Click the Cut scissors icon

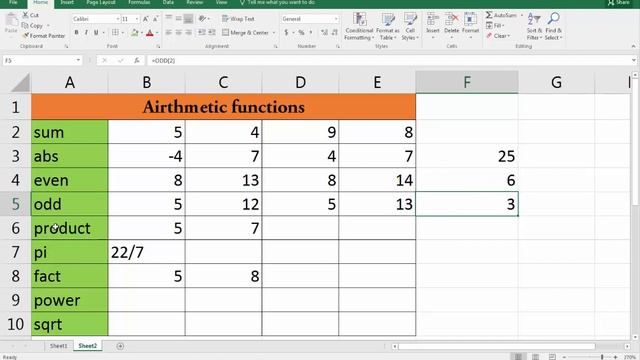pyautogui.click(x=25, y=15)
